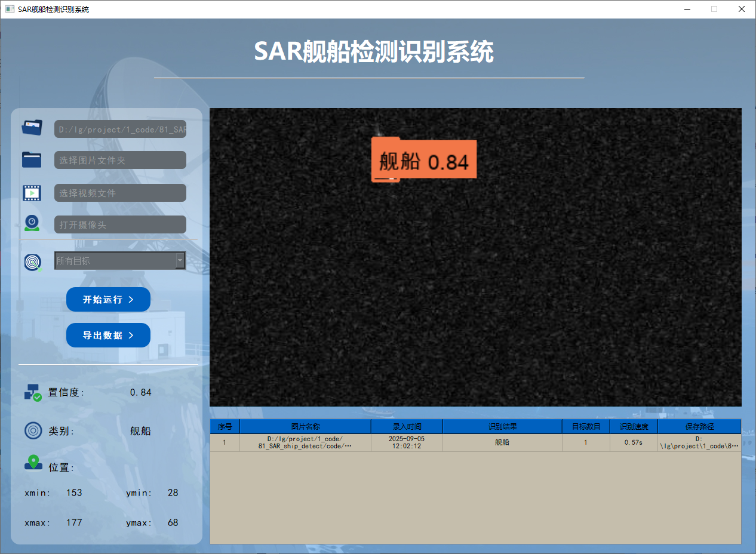Click the 打开摄像头 input field
Image resolution: width=756 pixels, height=554 pixels.
tap(120, 224)
